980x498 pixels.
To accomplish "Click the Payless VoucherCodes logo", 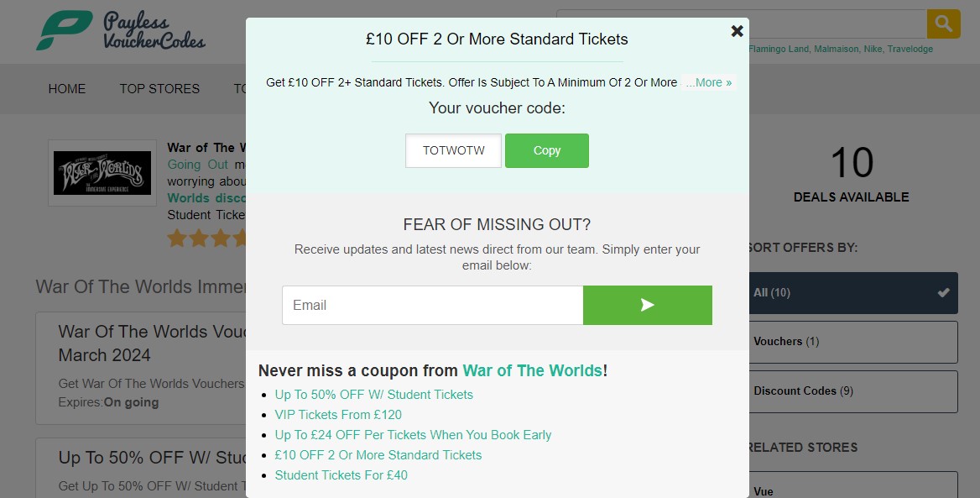I will (120, 30).
